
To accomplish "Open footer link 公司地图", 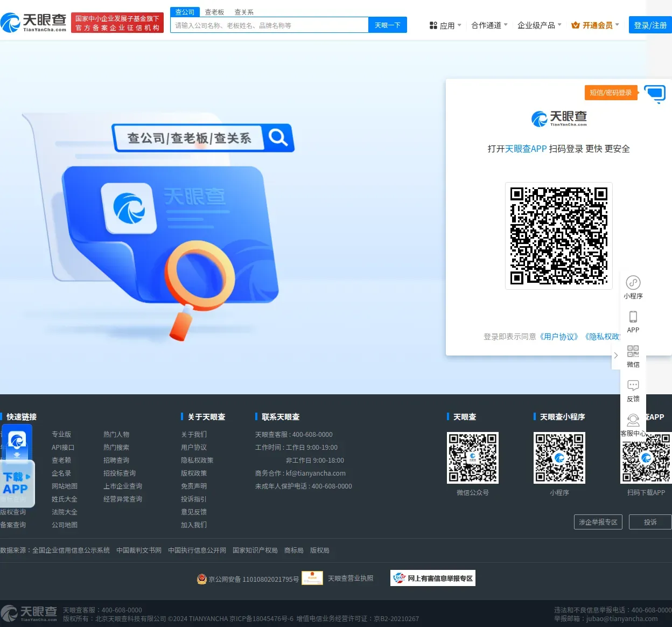I will coord(65,525).
